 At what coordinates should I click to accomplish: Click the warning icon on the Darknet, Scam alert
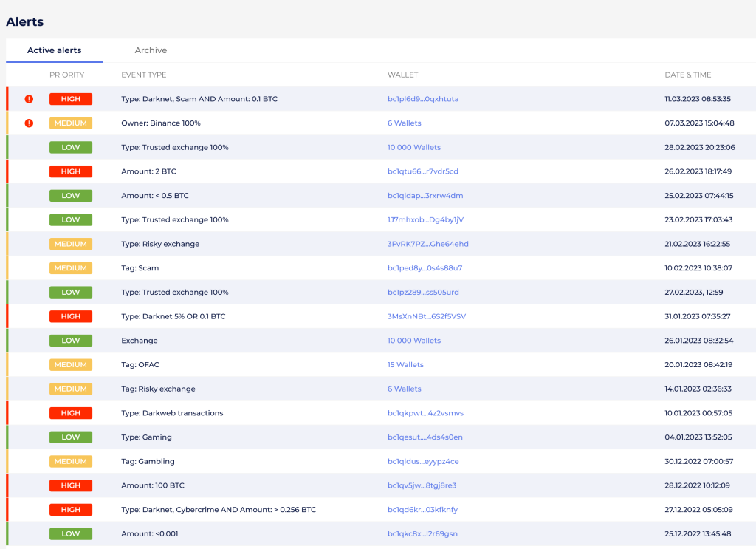click(29, 99)
